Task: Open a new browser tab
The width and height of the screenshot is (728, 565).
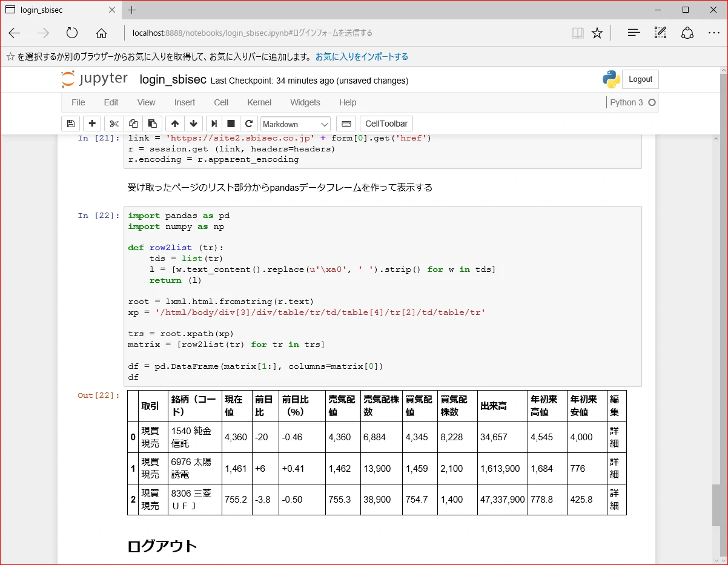Action: pyautogui.click(x=132, y=10)
